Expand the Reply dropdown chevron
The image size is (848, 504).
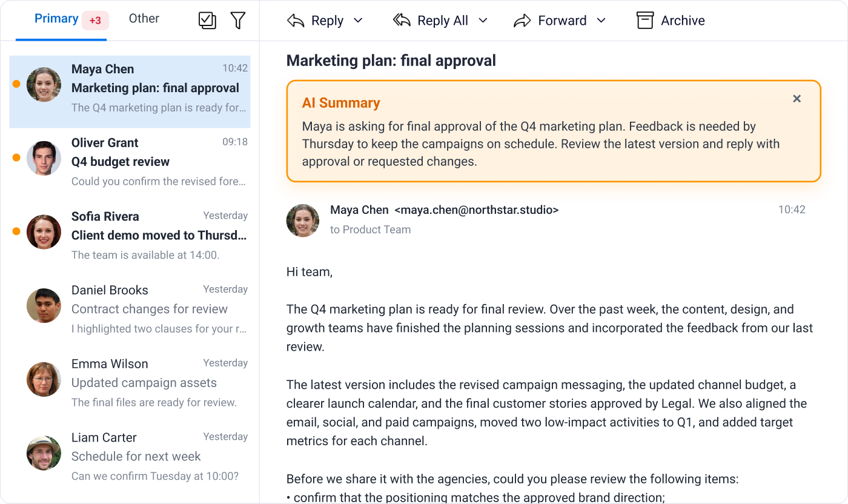(x=358, y=21)
